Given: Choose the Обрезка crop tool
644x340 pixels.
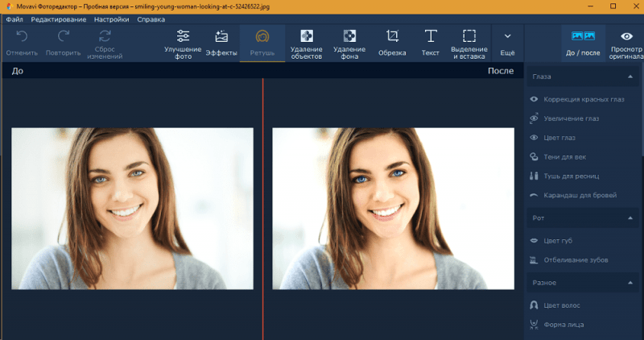Looking at the screenshot, I should [392, 36].
